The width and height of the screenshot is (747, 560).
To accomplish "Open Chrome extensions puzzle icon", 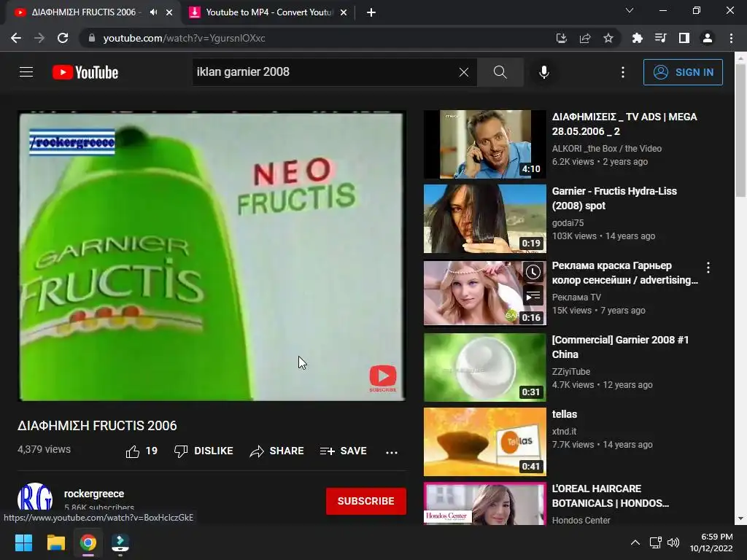I will pos(637,38).
